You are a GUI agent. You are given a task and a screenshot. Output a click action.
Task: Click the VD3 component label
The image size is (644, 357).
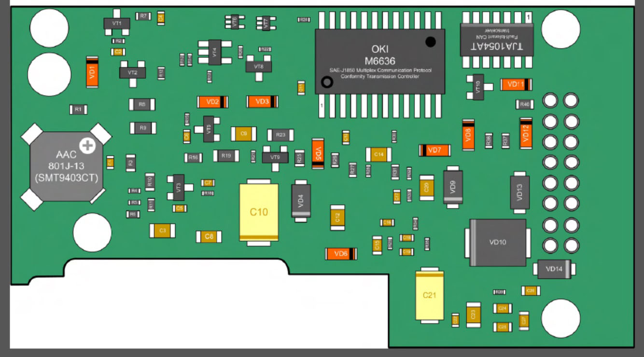pos(262,101)
